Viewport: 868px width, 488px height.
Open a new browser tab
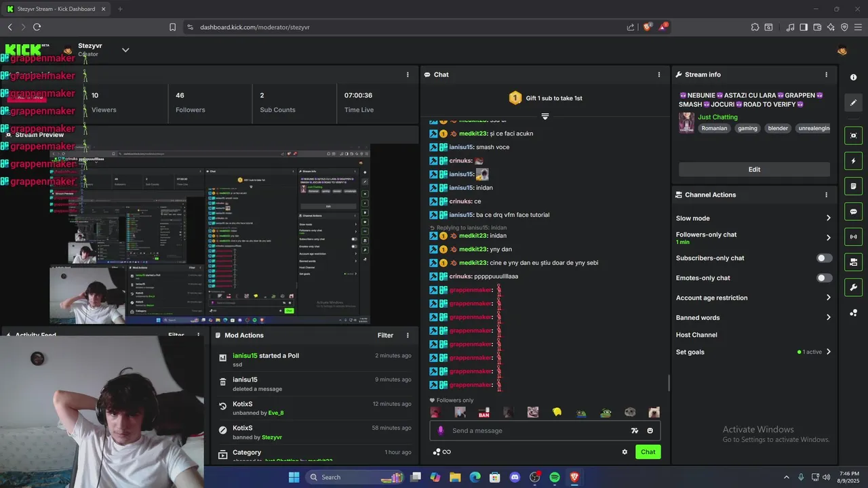pos(120,9)
